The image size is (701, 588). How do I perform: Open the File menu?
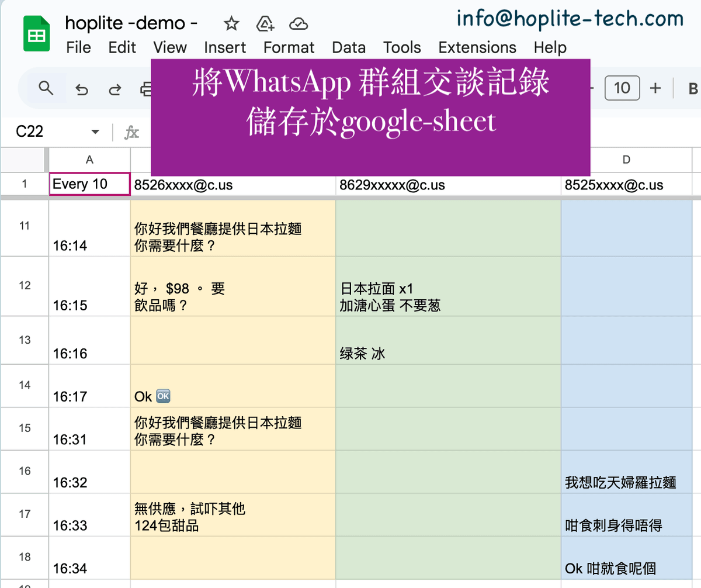point(78,47)
